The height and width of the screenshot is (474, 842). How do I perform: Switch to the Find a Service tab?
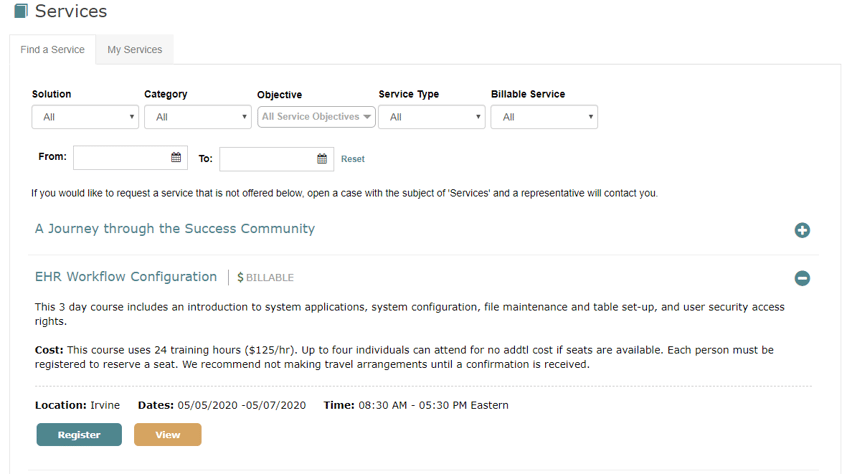pyautogui.click(x=53, y=49)
